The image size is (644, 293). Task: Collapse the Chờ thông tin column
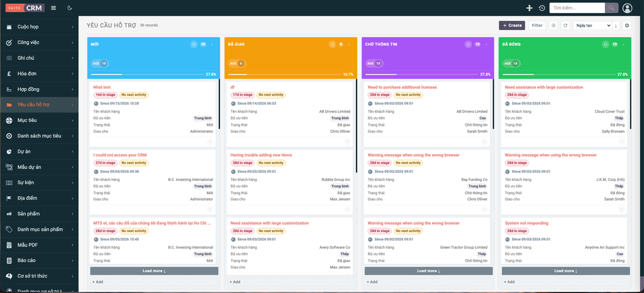click(x=486, y=44)
